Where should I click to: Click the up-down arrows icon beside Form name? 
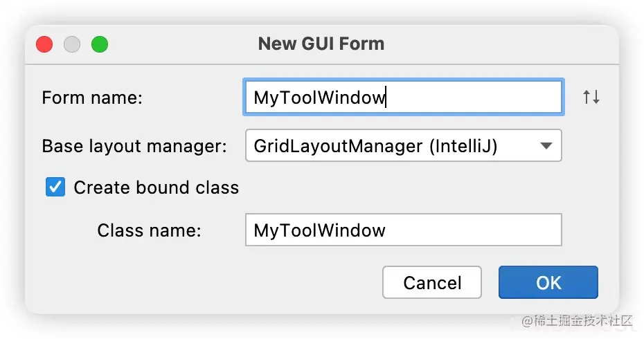pyautogui.click(x=591, y=98)
